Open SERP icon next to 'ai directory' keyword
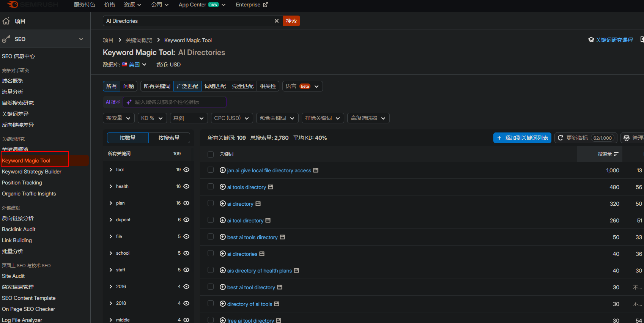 [258, 204]
